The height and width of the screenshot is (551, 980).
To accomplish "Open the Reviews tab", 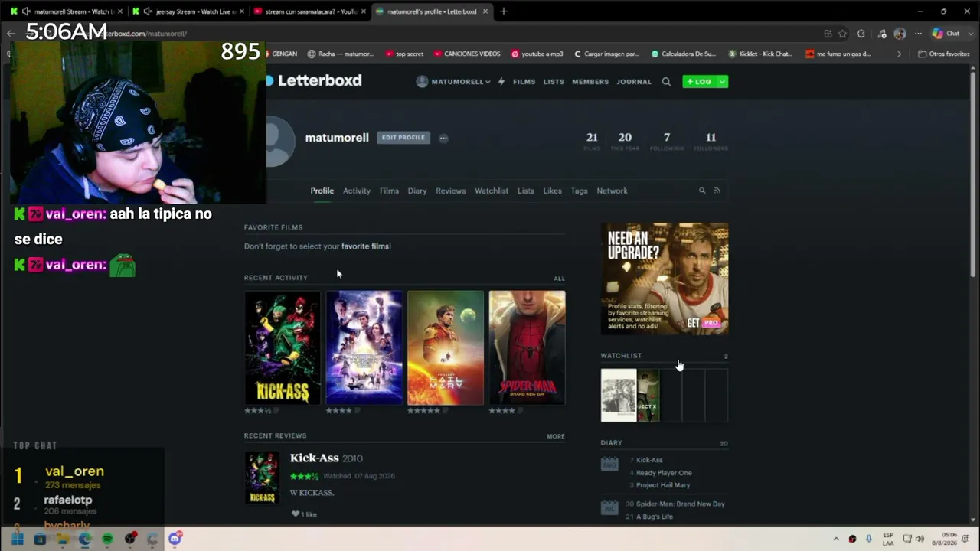I will pyautogui.click(x=450, y=191).
